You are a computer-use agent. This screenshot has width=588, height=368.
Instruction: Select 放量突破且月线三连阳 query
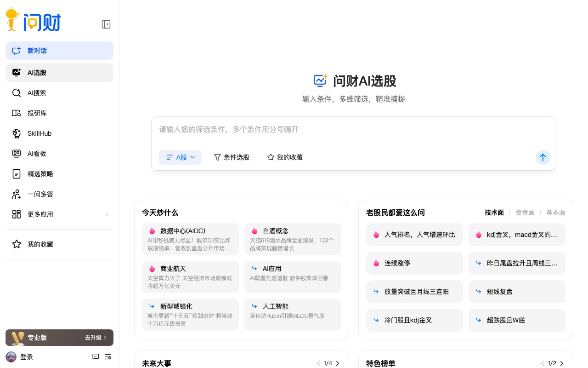[414, 292]
